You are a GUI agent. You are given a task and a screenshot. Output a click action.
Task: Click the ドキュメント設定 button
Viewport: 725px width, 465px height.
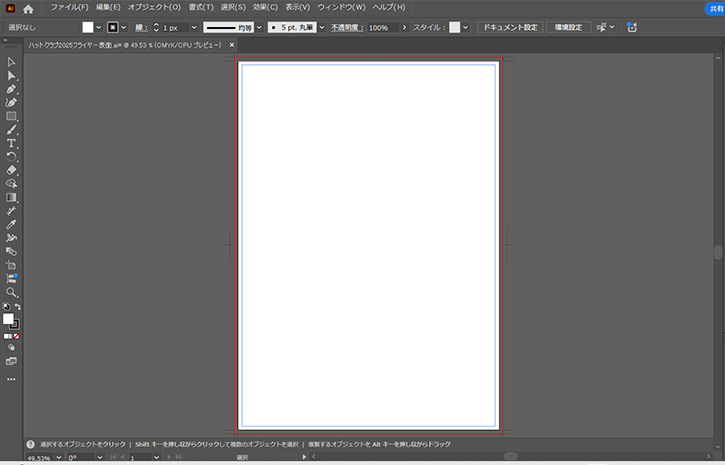509,28
